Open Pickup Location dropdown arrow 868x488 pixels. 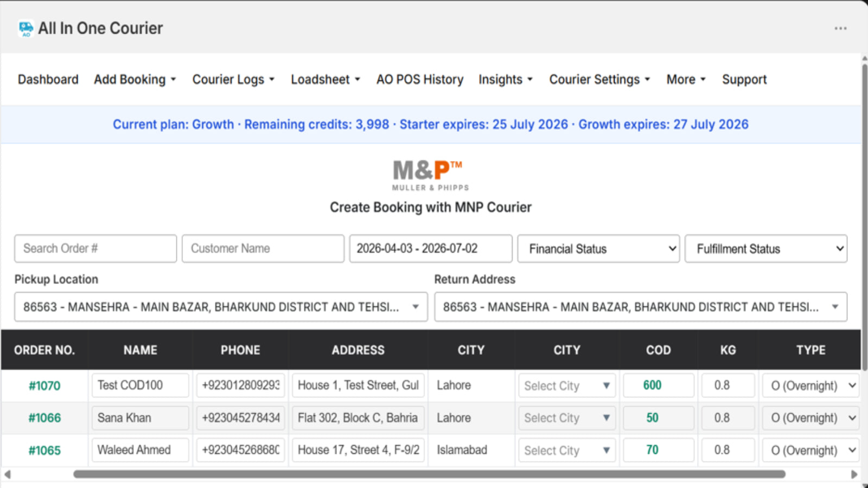tap(415, 307)
